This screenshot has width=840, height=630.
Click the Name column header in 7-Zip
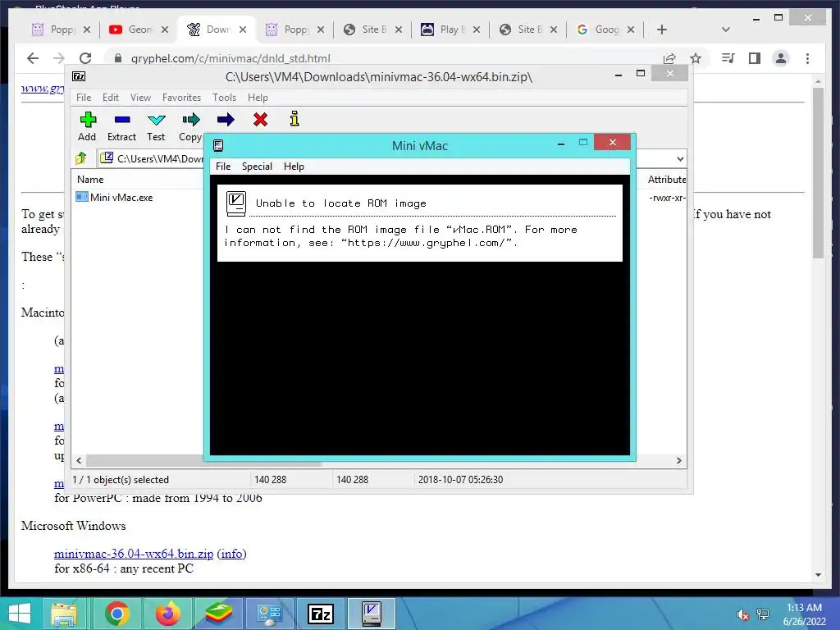[x=90, y=180]
